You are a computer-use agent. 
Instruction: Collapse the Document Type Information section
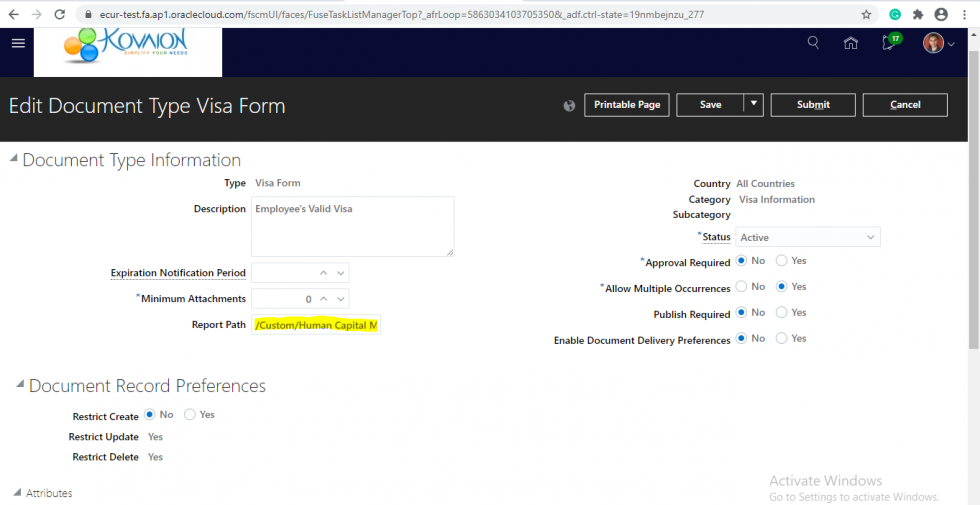pos(14,160)
